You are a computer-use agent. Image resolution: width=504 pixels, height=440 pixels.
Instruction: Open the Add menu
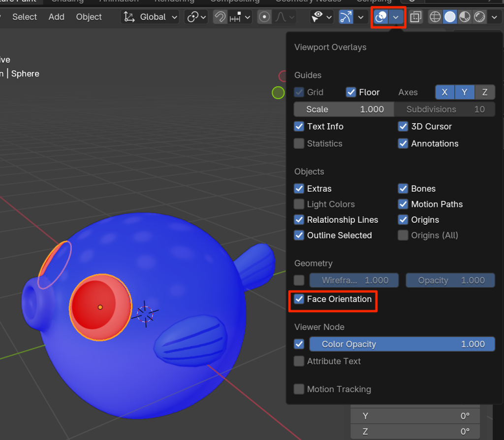click(56, 17)
